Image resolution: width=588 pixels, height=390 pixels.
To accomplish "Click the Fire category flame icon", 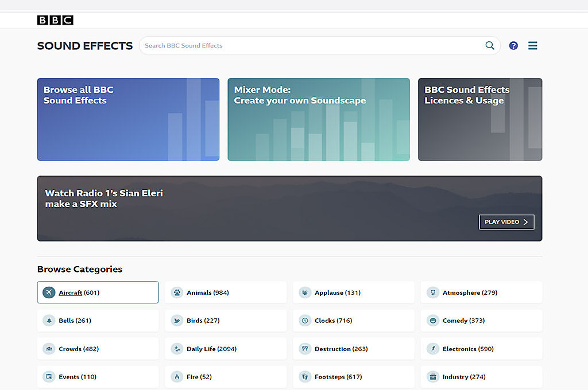I will tap(177, 377).
